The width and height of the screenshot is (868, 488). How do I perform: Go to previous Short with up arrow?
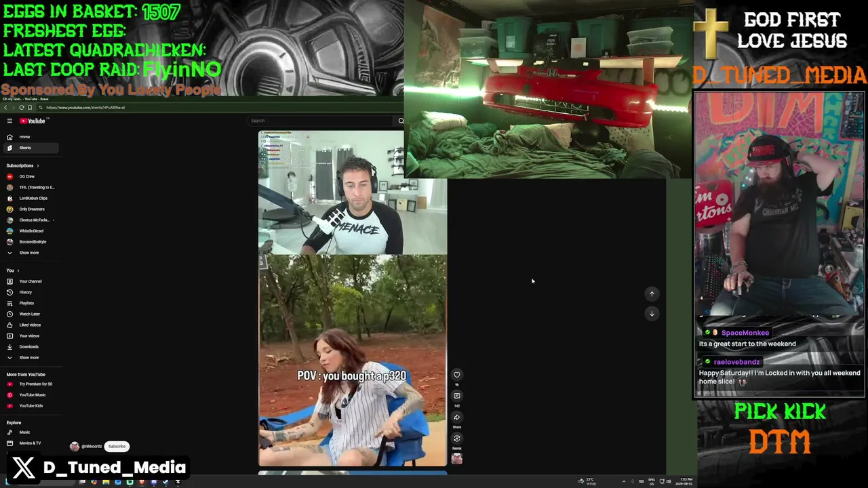pyautogui.click(x=652, y=293)
